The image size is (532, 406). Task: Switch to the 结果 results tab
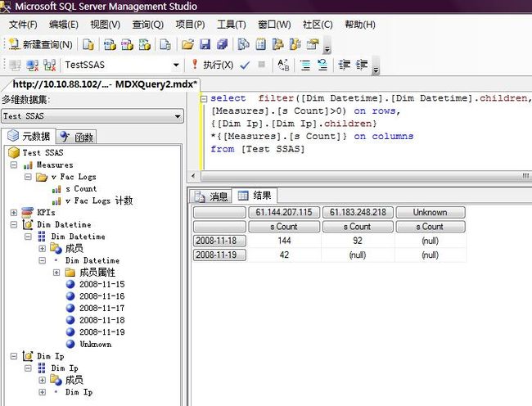click(255, 196)
